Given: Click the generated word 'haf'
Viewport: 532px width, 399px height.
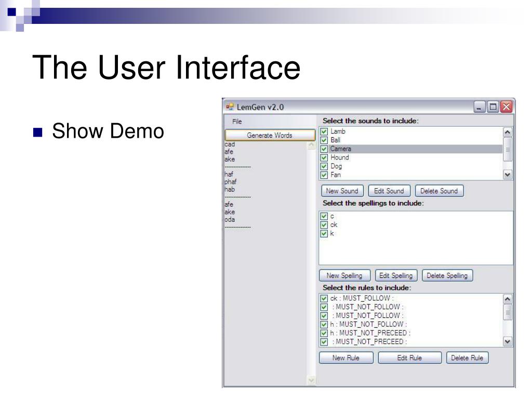Looking at the screenshot, I should tap(229, 174).
